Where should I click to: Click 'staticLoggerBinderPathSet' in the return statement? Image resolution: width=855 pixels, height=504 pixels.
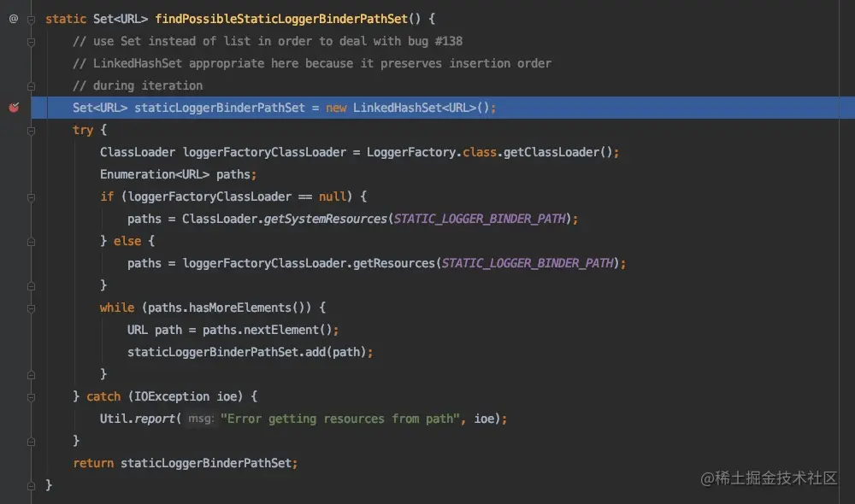click(x=206, y=463)
